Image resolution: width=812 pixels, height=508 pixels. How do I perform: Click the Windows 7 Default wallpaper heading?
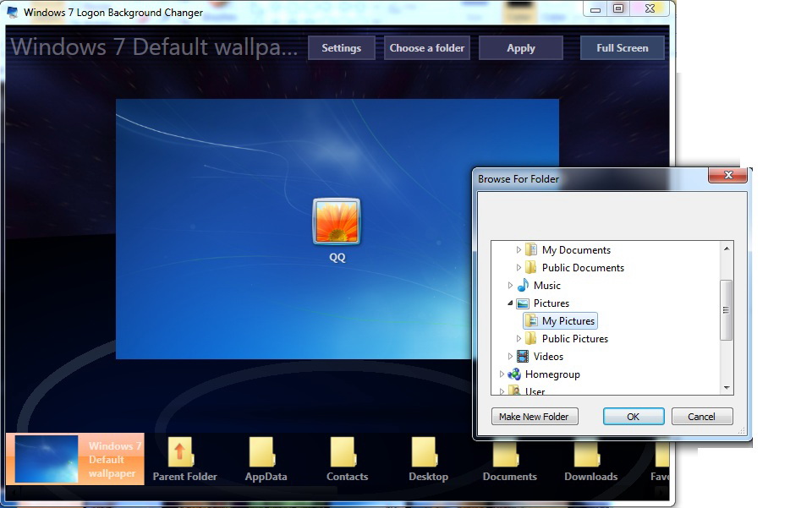[154, 47]
